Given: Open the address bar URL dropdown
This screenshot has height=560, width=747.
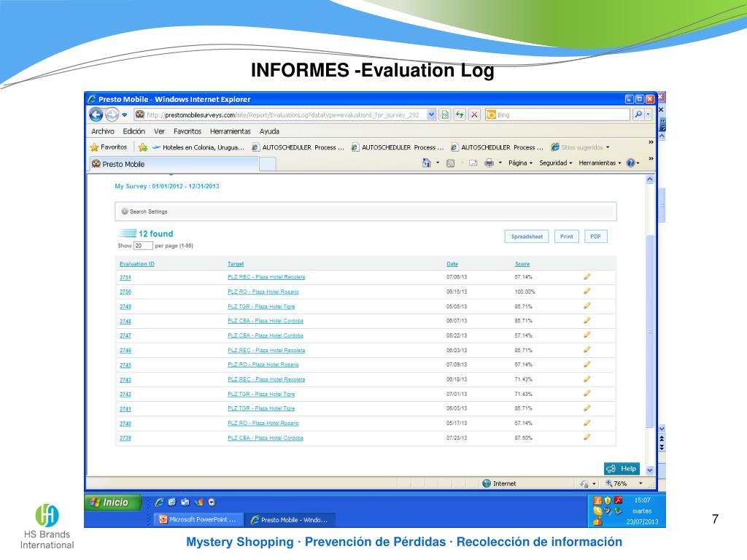Looking at the screenshot, I should (431, 115).
